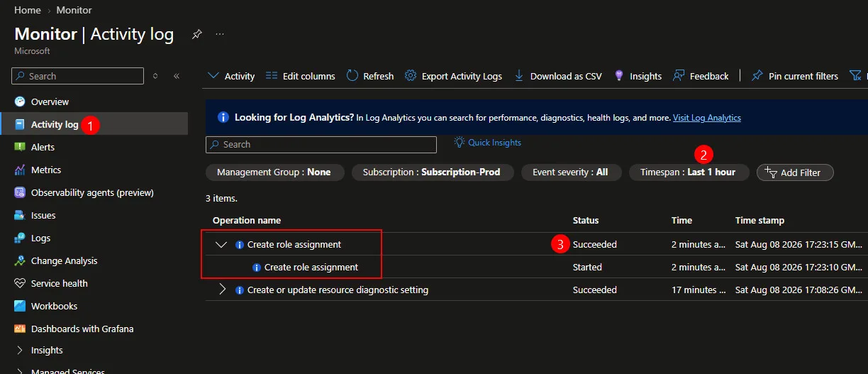Click the Quick Insights link

[x=494, y=143]
